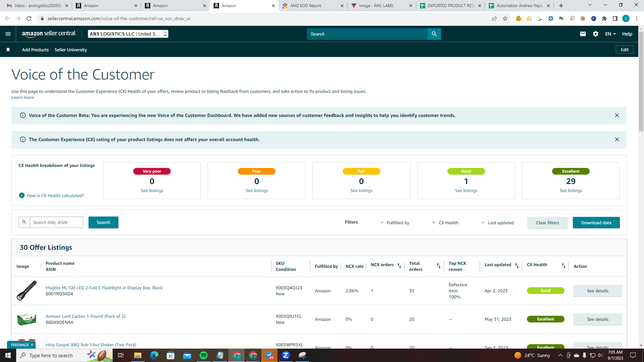Click the share page icon in address bar
Image resolution: width=644 pixels, height=362 pixels.
tap(494, 18)
